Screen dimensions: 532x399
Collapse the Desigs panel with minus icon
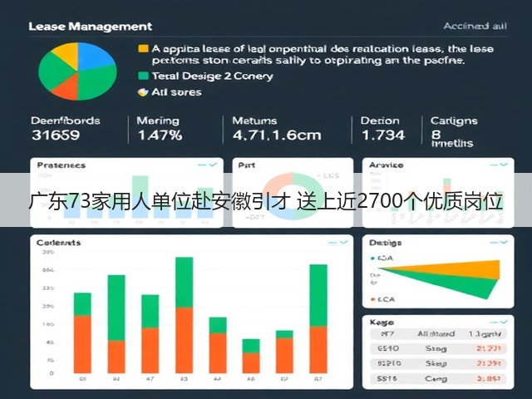tap(494, 242)
